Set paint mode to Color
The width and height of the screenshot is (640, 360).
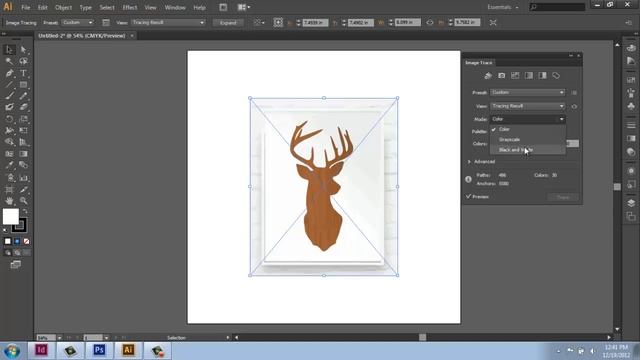coord(8,241)
